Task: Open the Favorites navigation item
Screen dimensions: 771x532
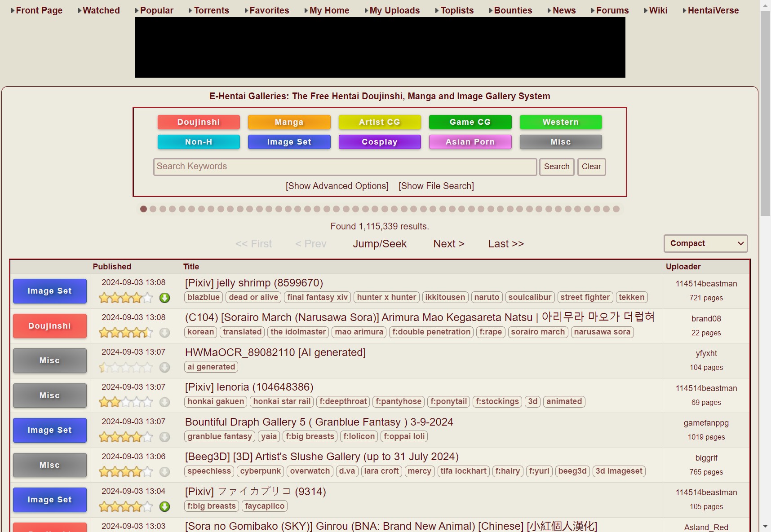Action: point(269,10)
